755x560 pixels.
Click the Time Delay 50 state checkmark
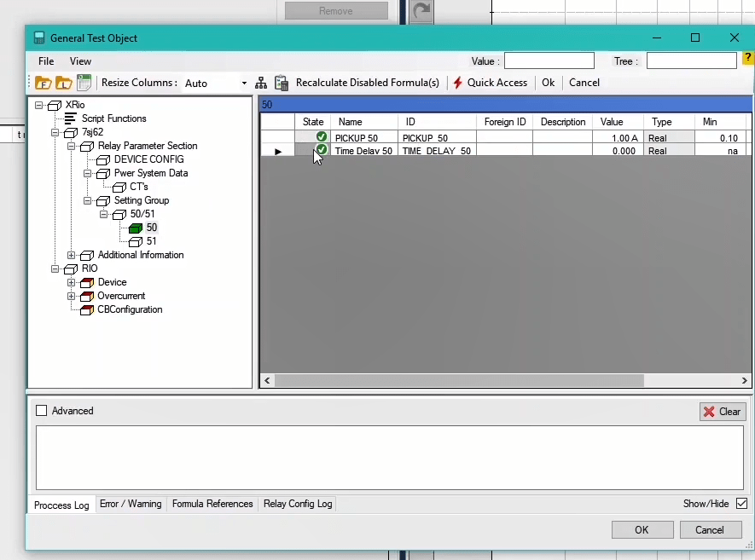click(322, 150)
